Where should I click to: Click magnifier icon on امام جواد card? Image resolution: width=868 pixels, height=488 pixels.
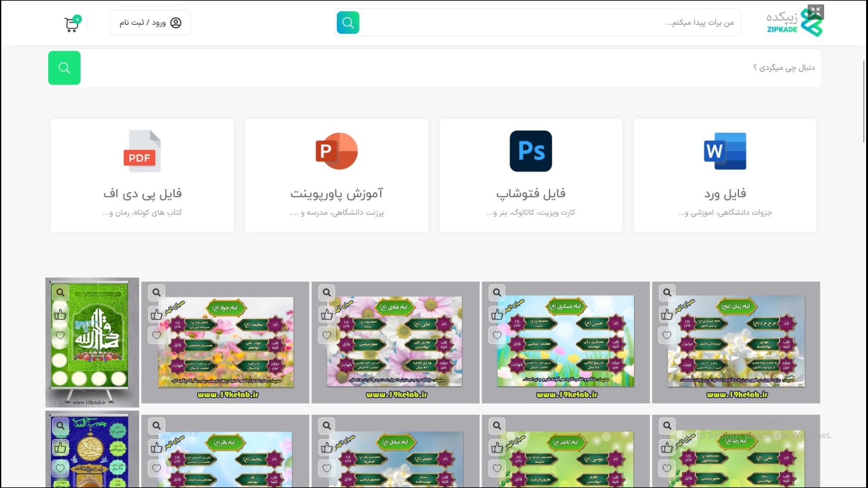(156, 292)
